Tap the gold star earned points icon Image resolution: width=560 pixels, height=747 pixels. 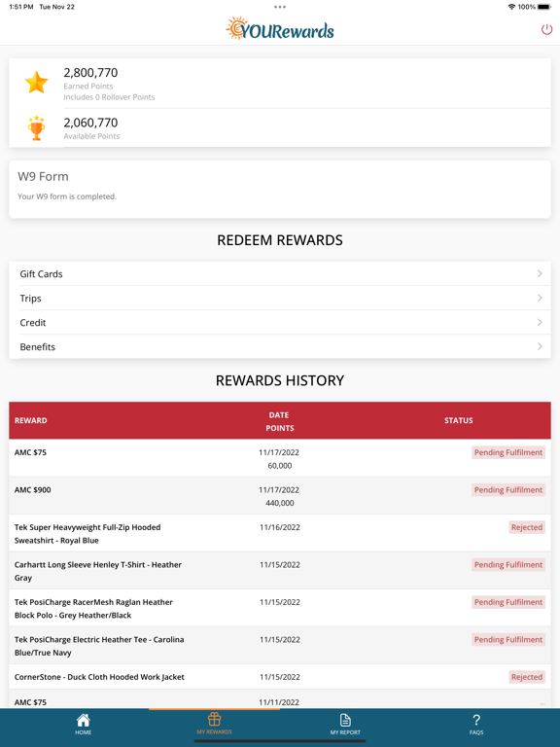(x=36, y=83)
